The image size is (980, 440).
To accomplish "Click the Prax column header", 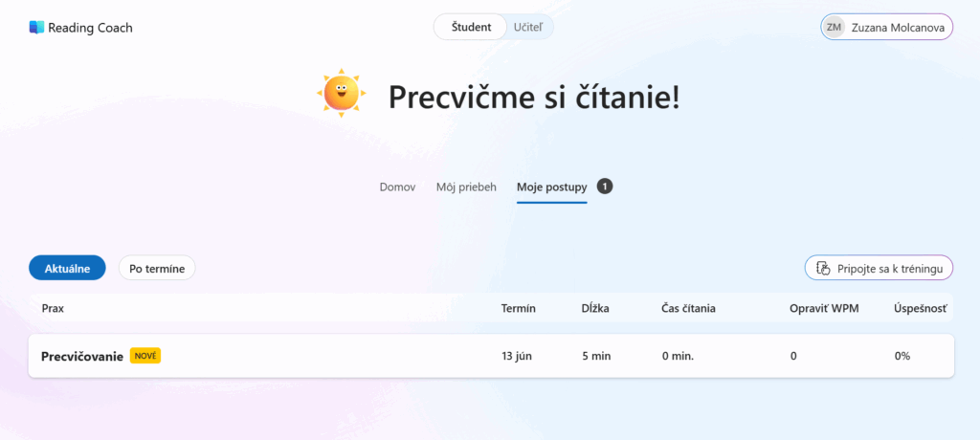I will (53, 307).
